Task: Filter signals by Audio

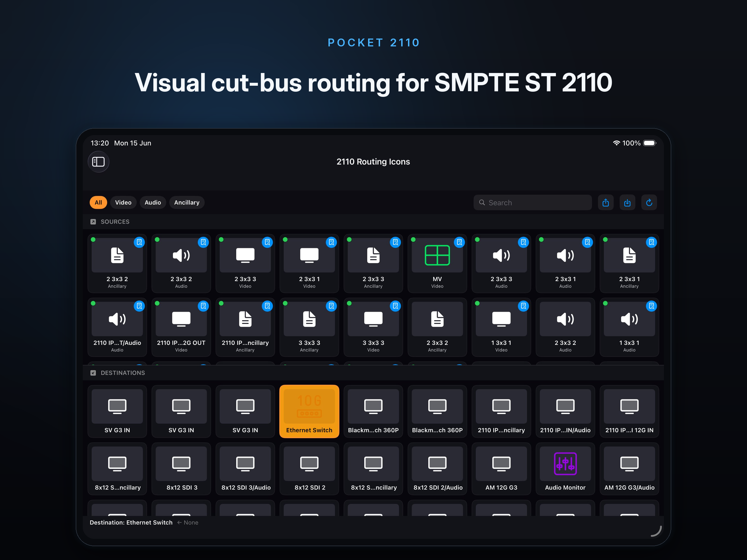Action: (x=153, y=202)
